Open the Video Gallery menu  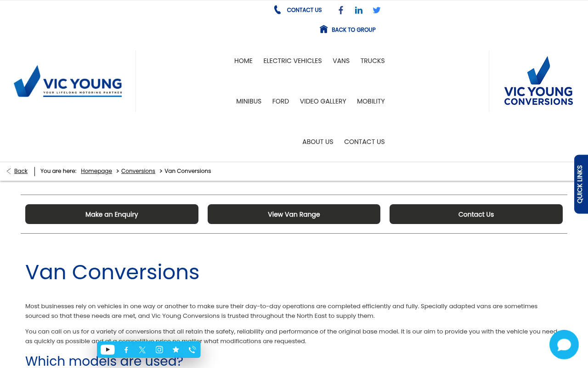pyautogui.click(x=323, y=101)
